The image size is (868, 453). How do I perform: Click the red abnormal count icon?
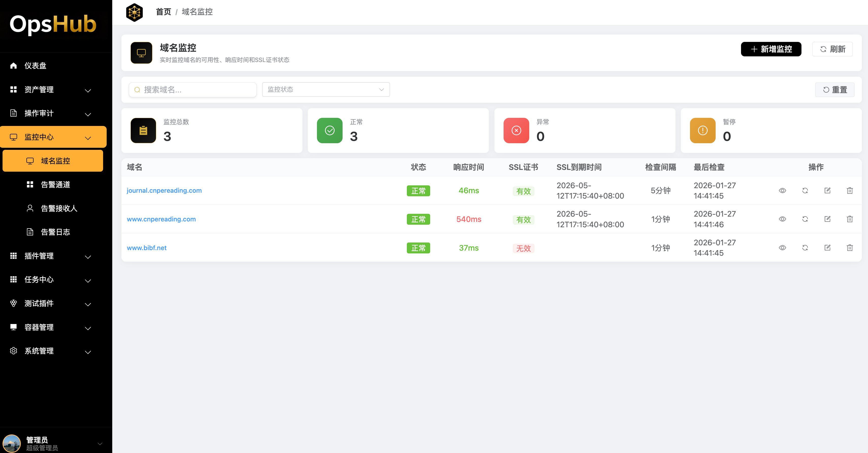pos(516,131)
